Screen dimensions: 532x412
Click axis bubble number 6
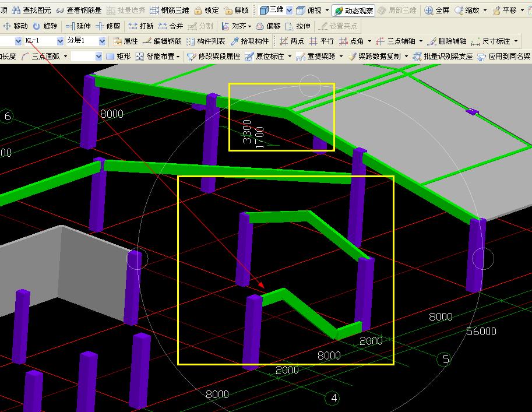pos(7,117)
